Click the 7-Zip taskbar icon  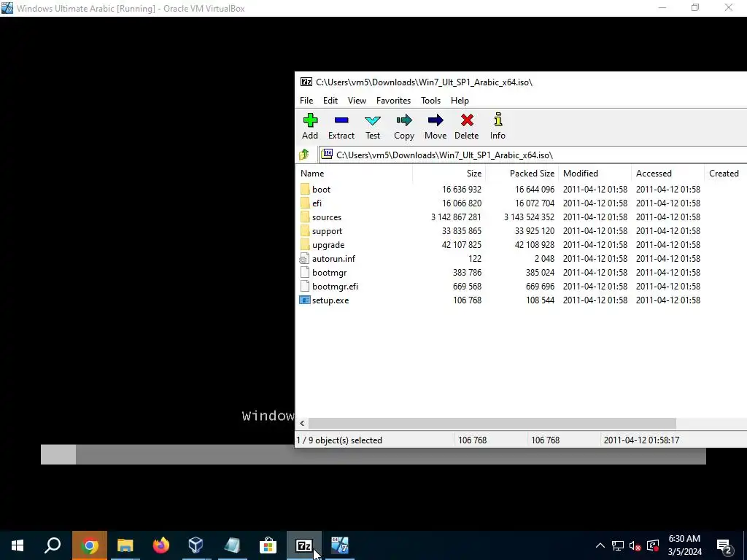304,545
